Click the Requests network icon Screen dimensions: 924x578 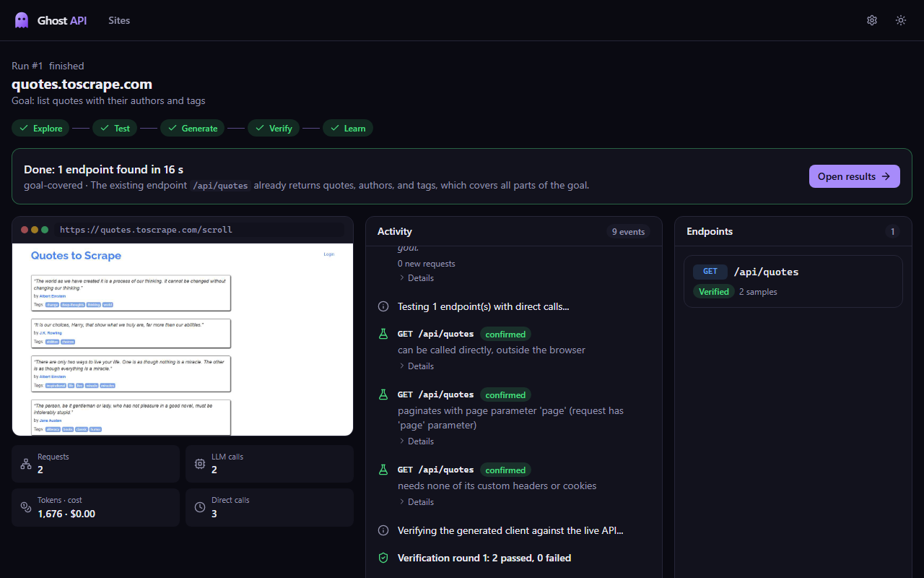[x=26, y=464]
